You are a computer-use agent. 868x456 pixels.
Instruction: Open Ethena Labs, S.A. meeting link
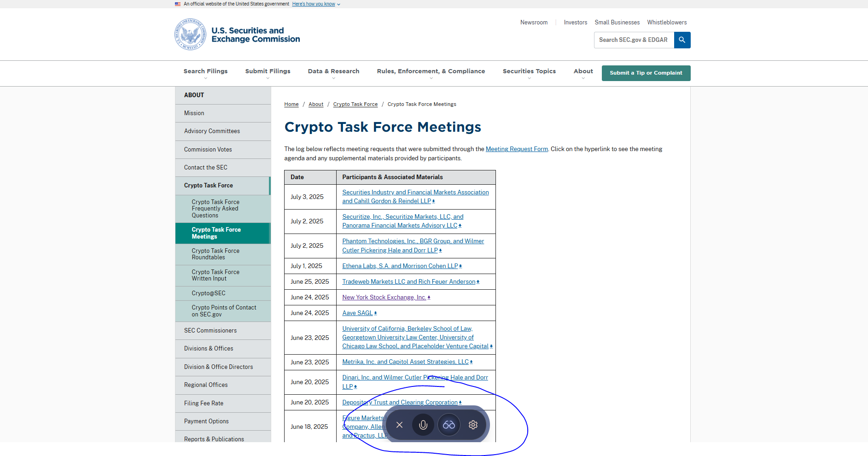pos(402,266)
